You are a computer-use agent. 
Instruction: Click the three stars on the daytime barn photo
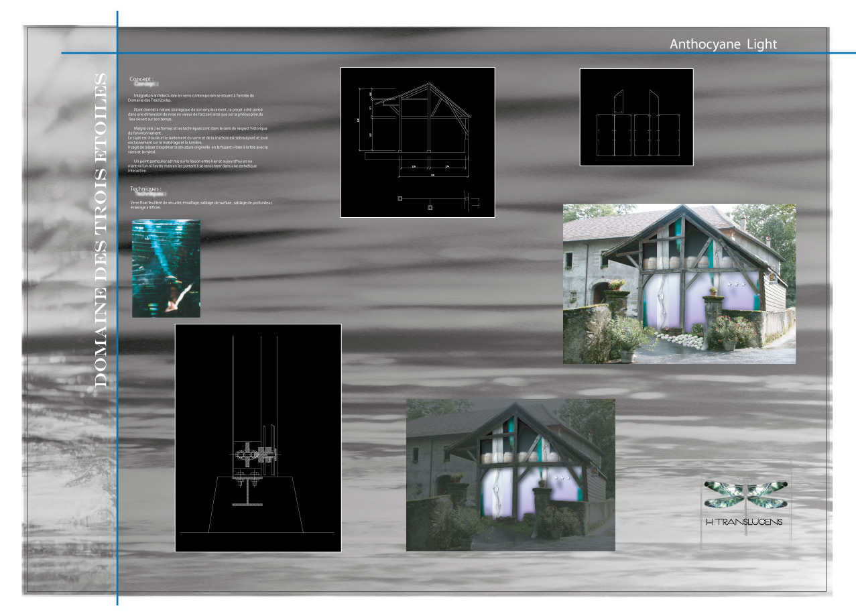point(736,285)
